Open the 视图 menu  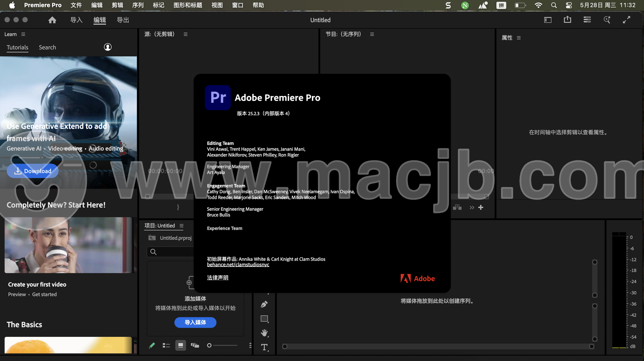(217, 5)
